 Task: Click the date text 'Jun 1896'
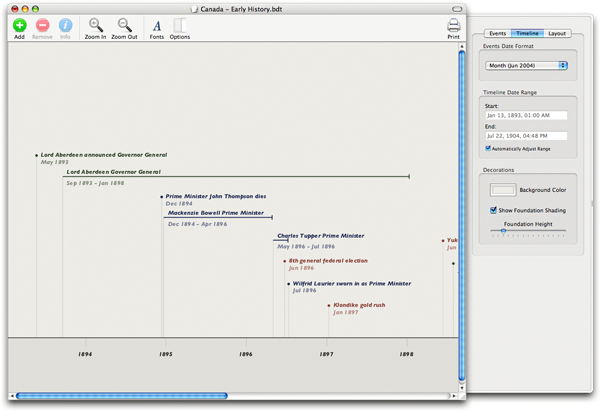301,268
